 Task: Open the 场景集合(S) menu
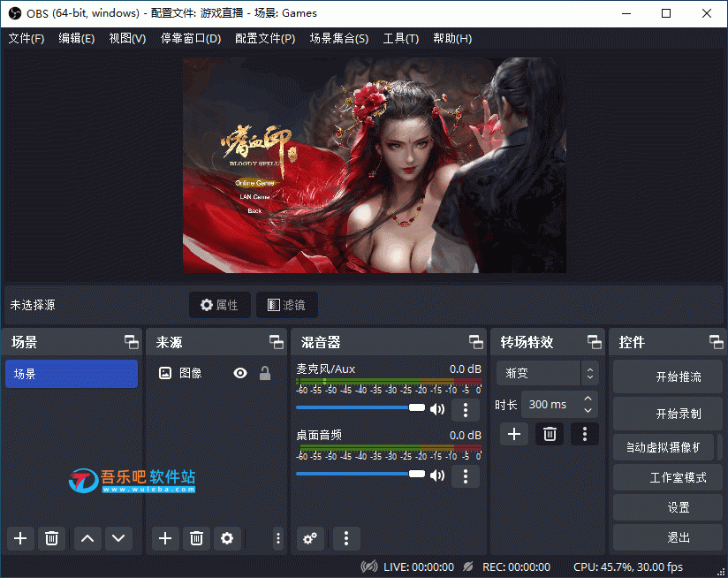pyautogui.click(x=339, y=39)
